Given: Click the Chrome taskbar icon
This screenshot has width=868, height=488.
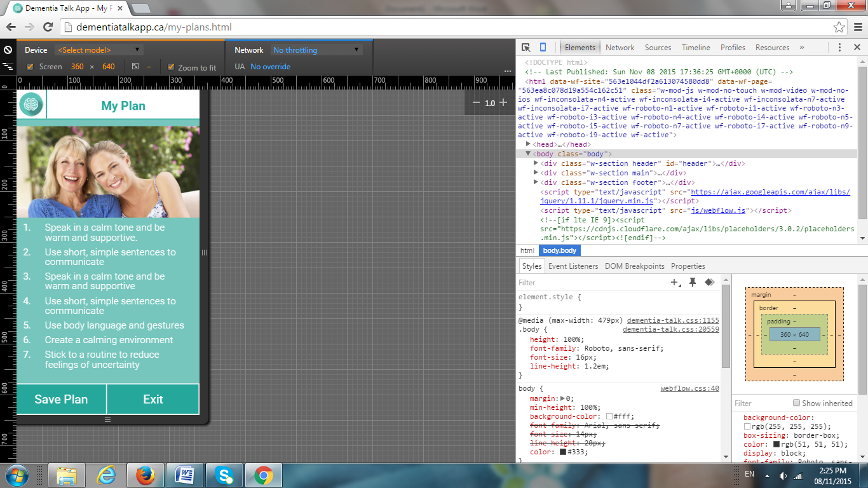Looking at the screenshot, I should click(x=264, y=475).
